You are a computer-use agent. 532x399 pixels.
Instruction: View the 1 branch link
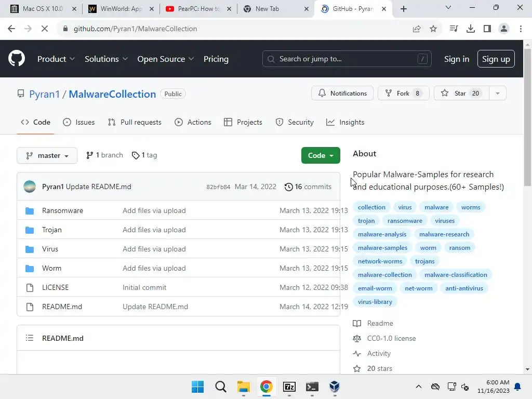pos(104,155)
